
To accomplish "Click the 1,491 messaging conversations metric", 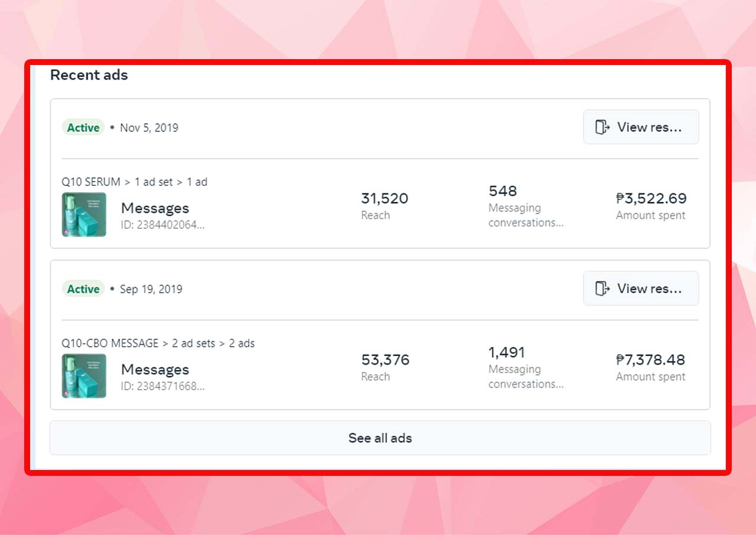I will 507,352.
